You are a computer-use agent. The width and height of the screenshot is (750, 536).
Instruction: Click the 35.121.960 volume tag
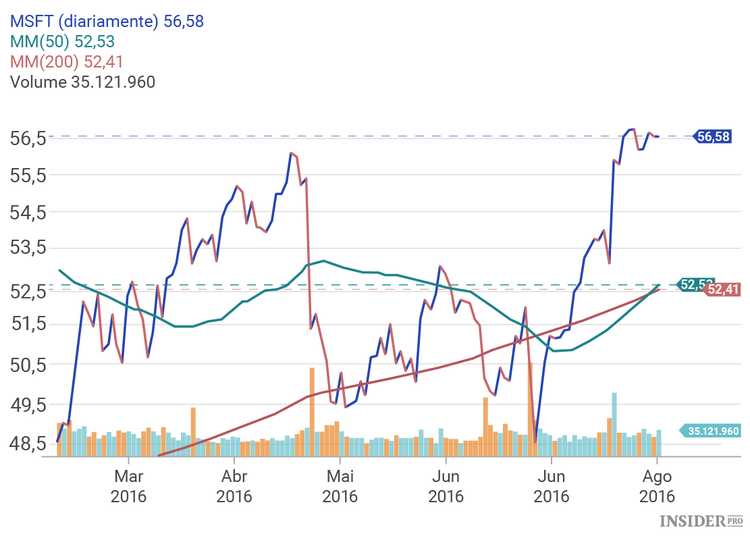pos(711,431)
